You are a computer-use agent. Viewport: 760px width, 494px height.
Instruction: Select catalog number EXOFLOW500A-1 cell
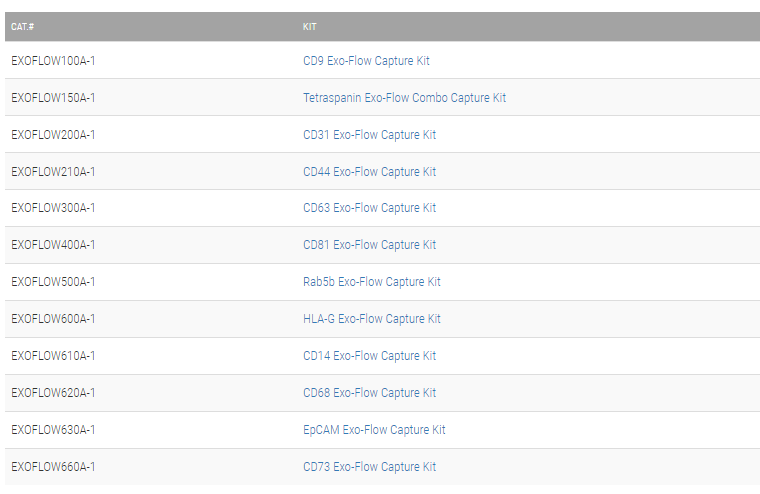(x=53, y=282)
